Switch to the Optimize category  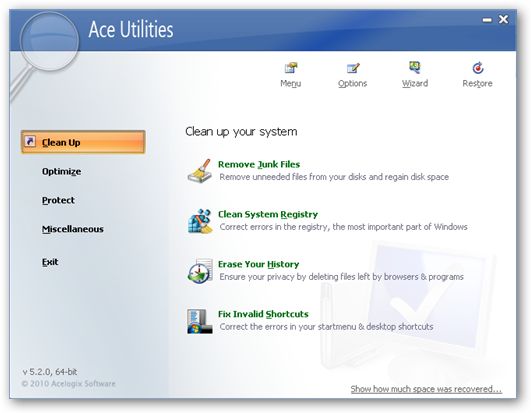coord(62,172)
